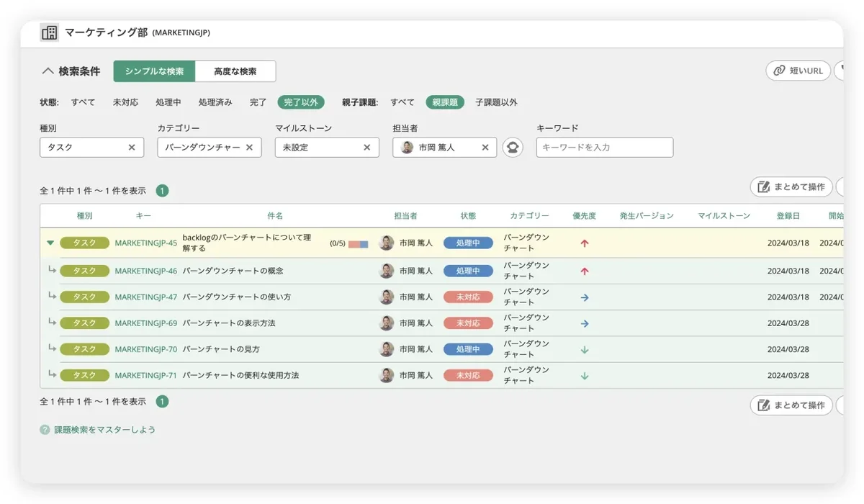864x504 pixels.
Task: Click the medium priority arrow for MARKETINGJP-47
Action: pos(585,297)
